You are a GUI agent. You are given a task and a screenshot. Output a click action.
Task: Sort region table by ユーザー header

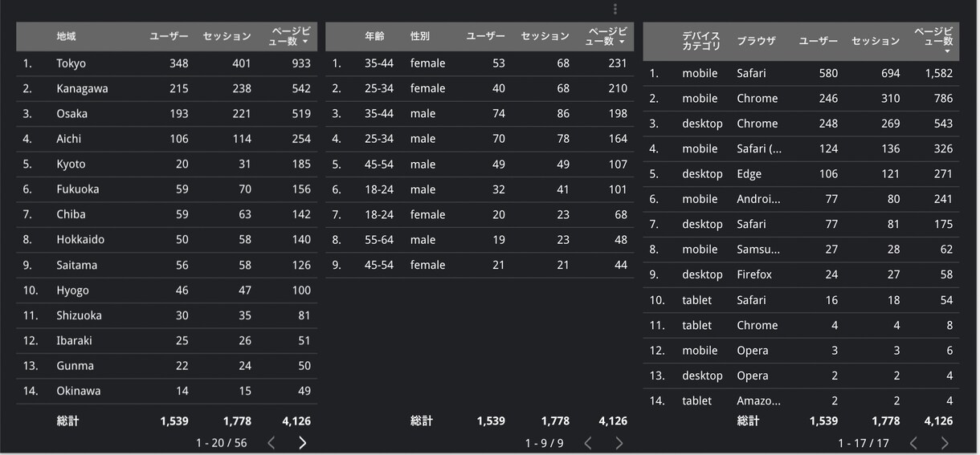169,36
